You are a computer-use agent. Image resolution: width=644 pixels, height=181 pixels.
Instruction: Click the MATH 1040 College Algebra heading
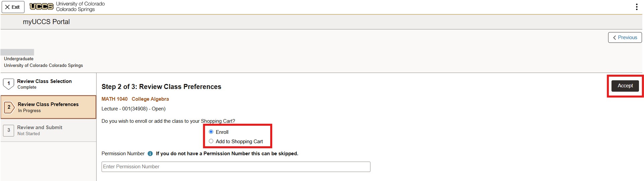click(x=135, y=99)
